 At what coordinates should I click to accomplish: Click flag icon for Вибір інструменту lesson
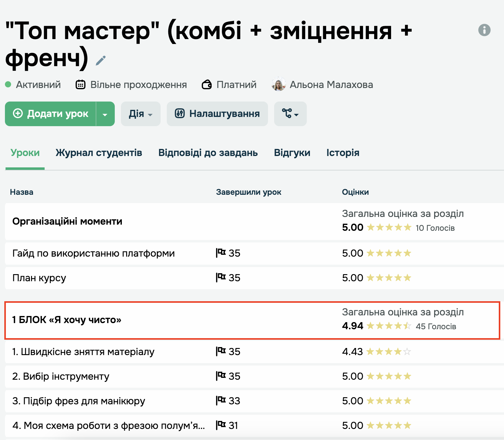(x=221, y=376)
